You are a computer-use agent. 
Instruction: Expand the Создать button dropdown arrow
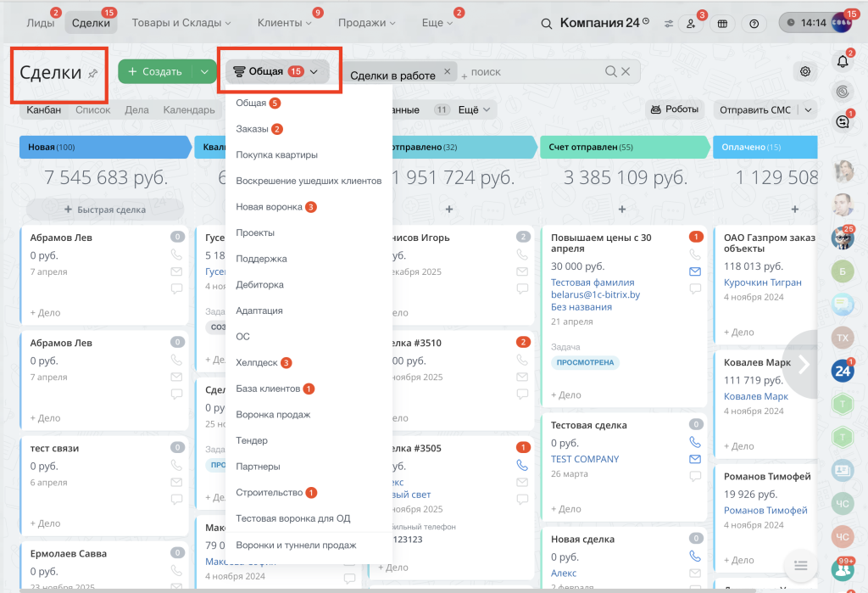[x=204, y=71]
